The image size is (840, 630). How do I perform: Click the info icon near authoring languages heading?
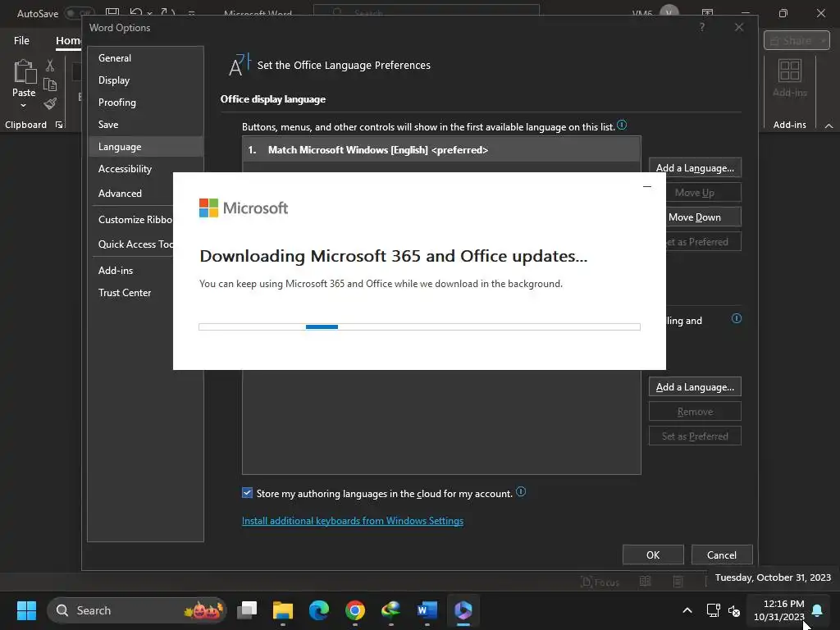point(737,319)
